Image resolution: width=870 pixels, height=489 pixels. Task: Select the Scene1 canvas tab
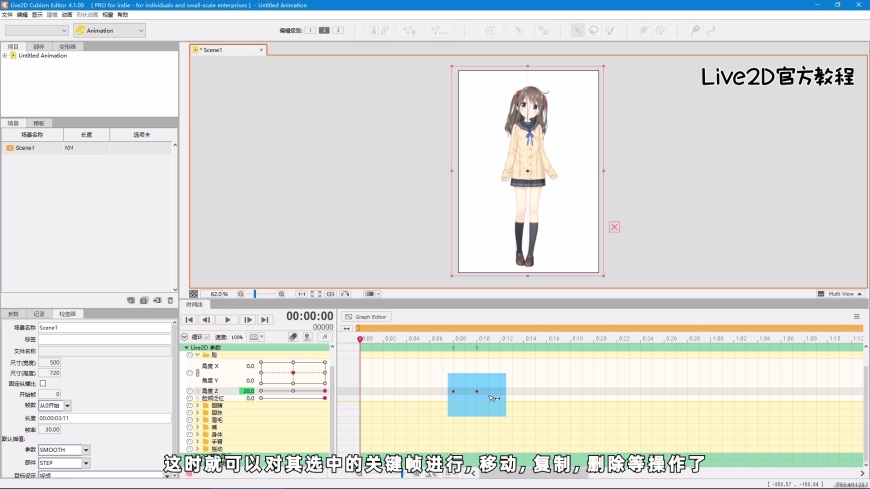click(x=227, y=50)
